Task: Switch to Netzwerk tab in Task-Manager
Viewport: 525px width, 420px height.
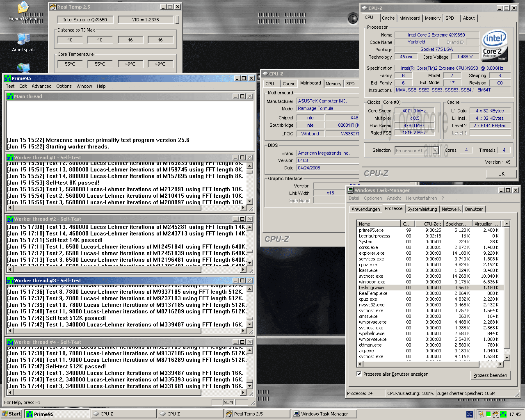Action: tap(451, 209)
